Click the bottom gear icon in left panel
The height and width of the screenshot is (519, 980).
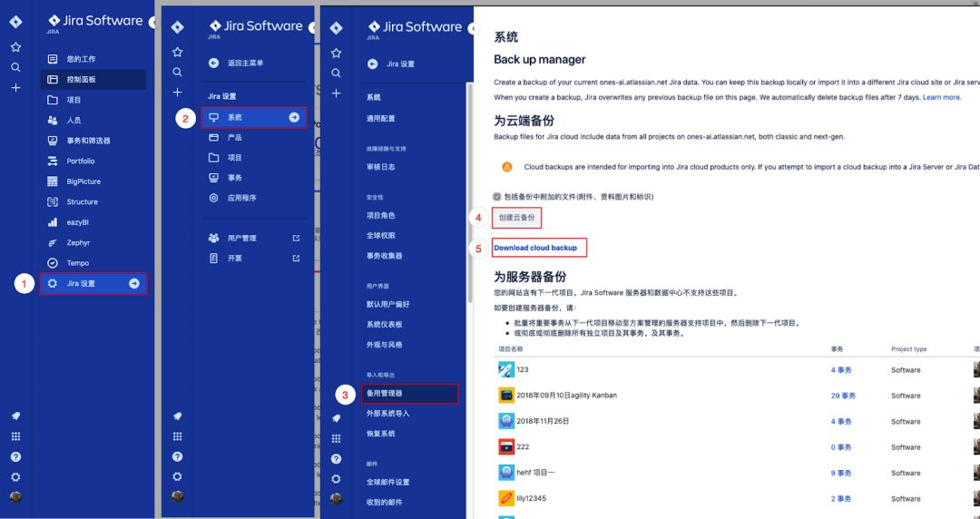15,477
